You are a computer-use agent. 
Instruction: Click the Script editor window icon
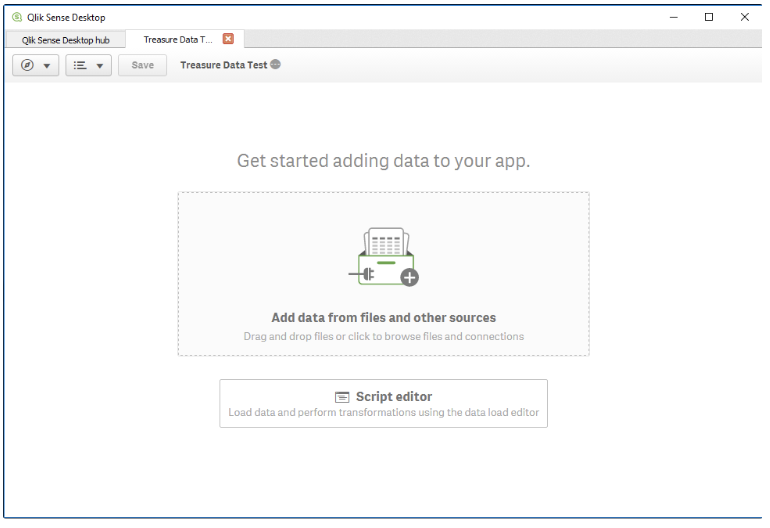click(343, 397)
